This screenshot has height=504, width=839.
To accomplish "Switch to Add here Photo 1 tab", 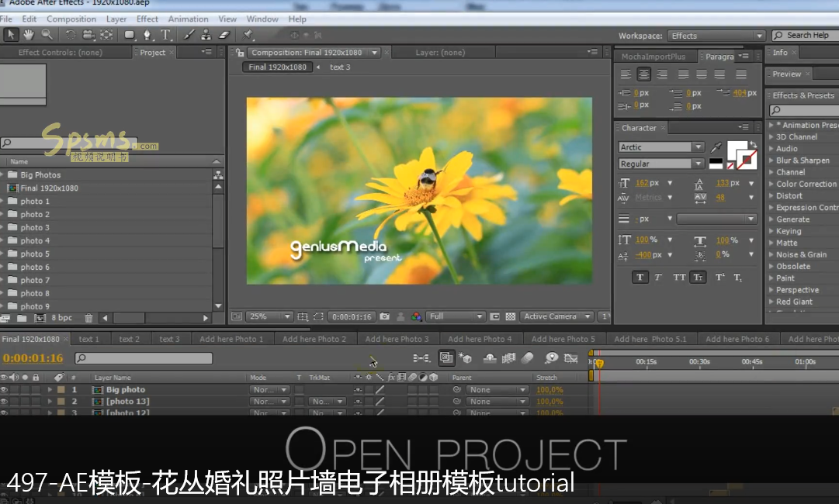I will tap(231, 339).
